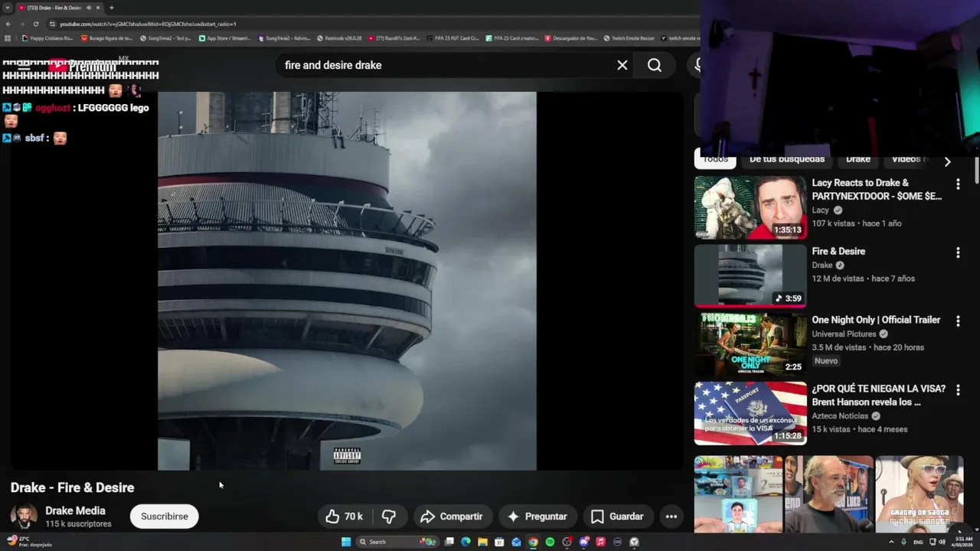980x551 pixels.
Task: Open Discord from taskbar
Action: coord(584,542)
